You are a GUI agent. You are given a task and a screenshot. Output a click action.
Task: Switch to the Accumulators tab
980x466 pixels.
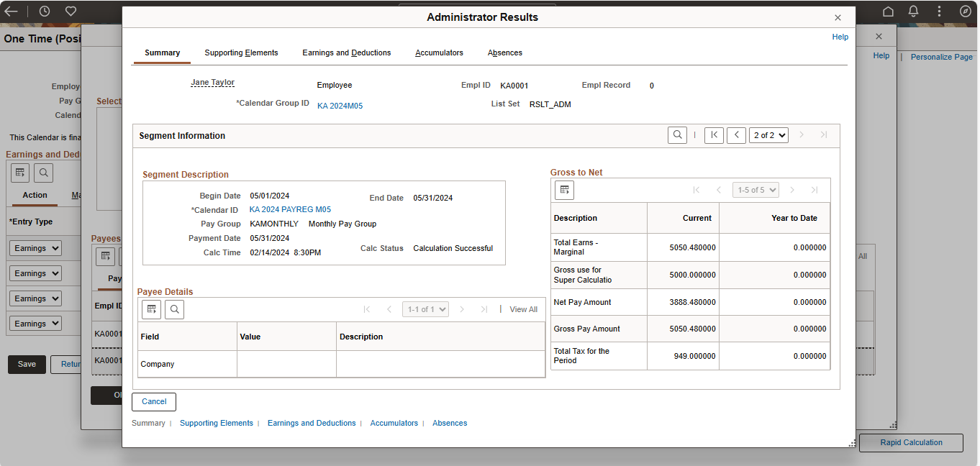[x=439, y=52]
